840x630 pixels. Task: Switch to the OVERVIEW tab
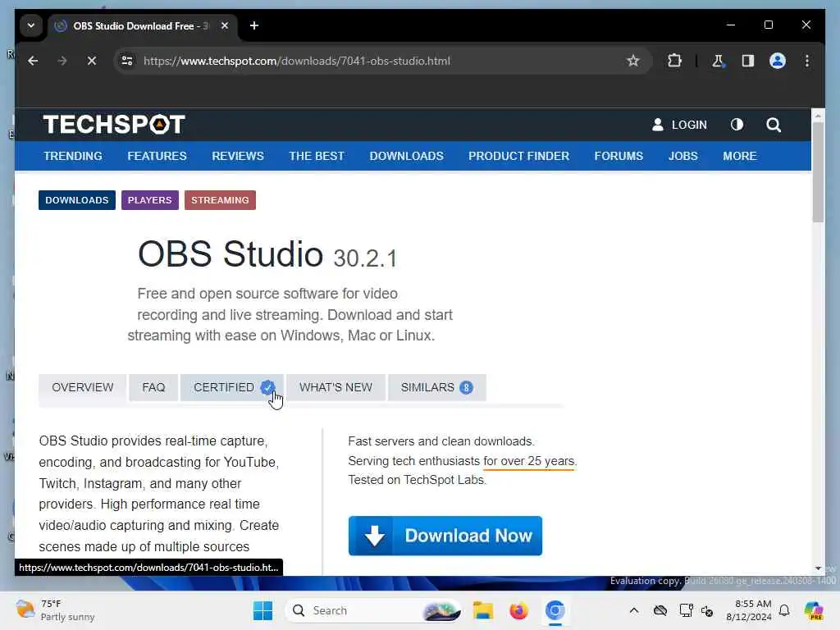click(83, 387)
